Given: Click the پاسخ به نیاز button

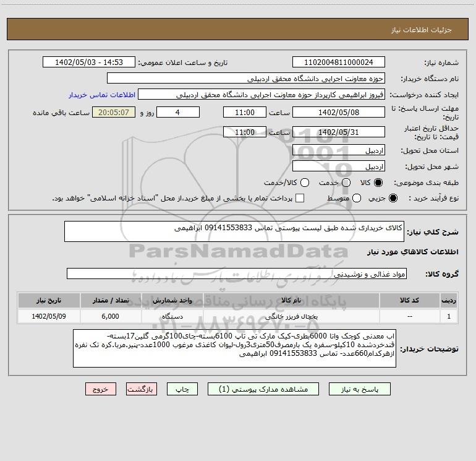Looking at the screenshot, I should tap(359, 389).
